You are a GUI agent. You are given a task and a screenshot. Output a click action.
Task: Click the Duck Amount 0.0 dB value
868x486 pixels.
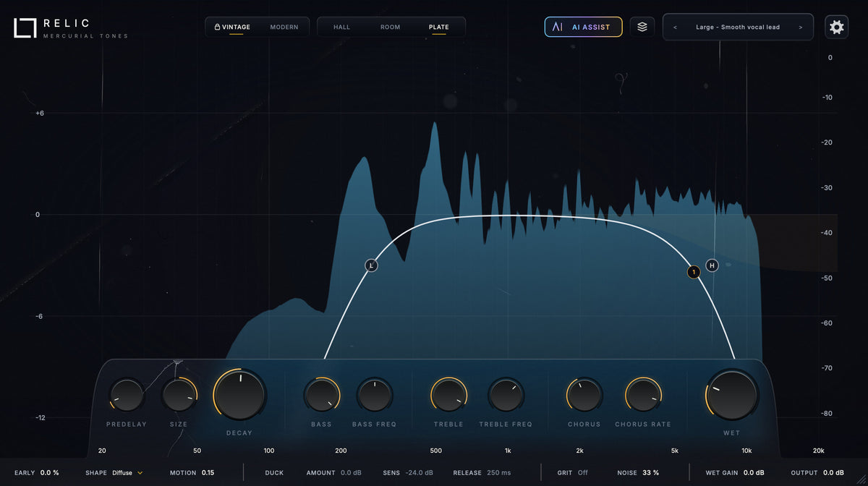351,473
